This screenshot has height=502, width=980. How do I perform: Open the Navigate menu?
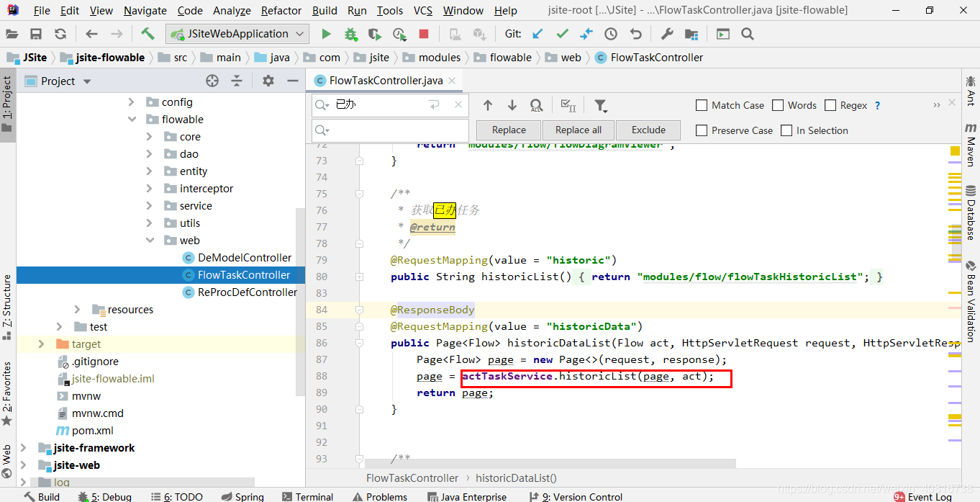[x=145, y=11]
